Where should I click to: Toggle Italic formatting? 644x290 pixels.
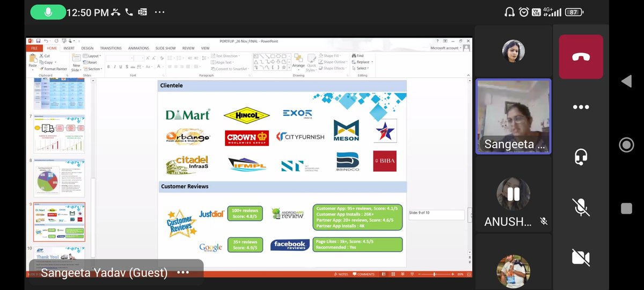[x=114, y=67]
